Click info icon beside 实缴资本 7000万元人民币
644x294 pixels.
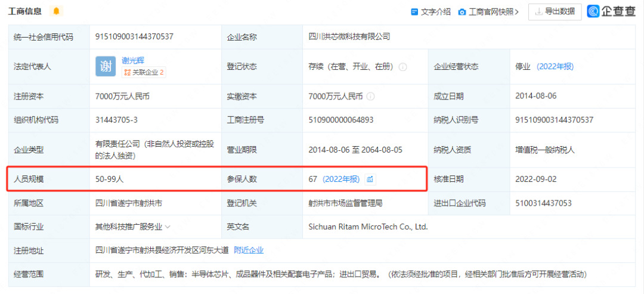pos(371,96)
